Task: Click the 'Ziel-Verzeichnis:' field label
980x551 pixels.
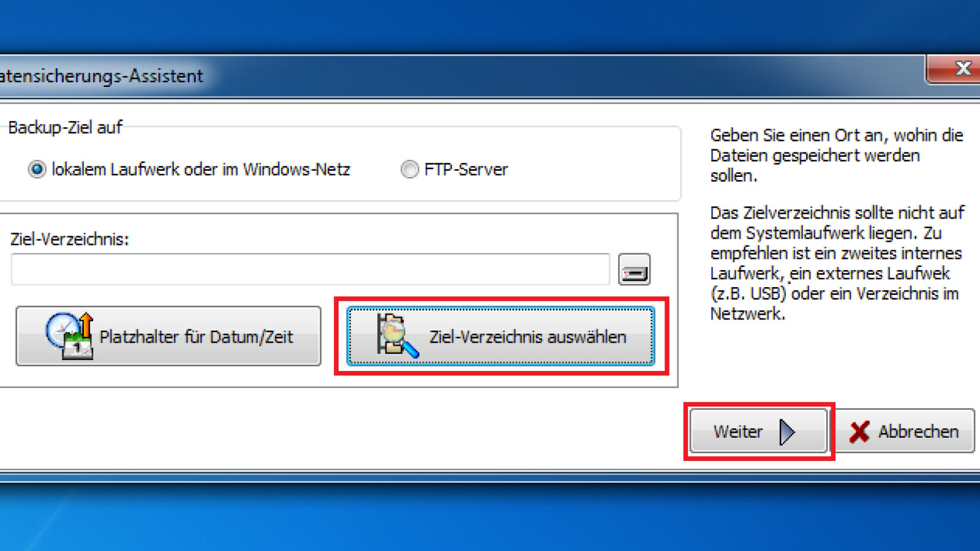Action: tap(69, 239)
